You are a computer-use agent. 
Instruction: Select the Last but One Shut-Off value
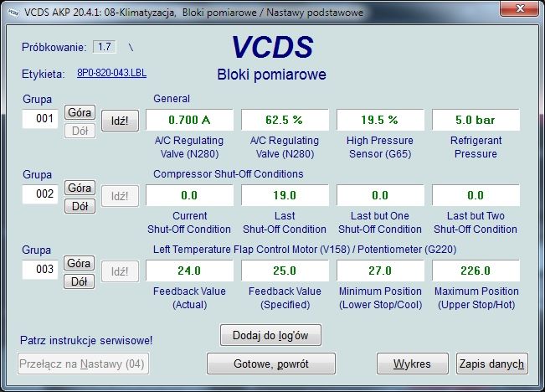(380, 195)
